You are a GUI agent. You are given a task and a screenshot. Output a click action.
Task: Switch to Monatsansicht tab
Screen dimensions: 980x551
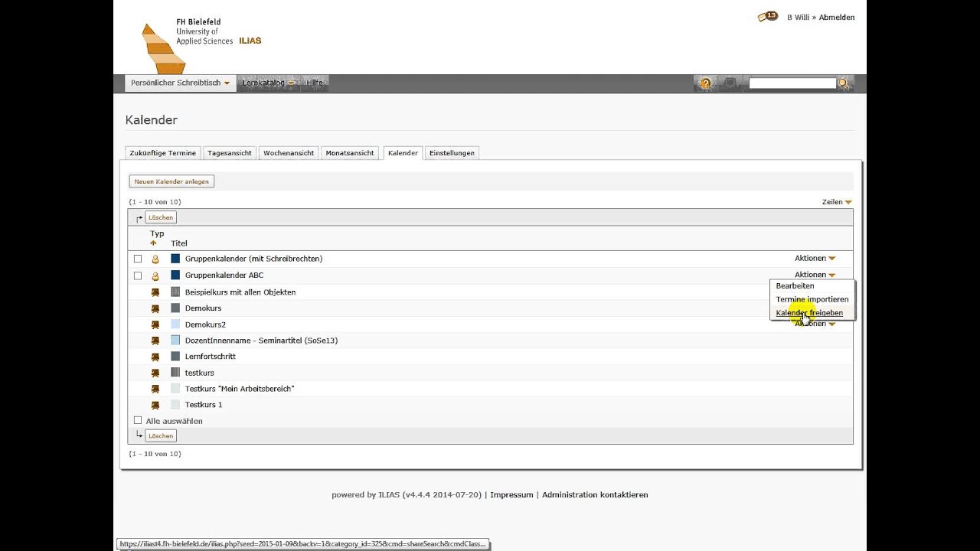tap(350, 153)
